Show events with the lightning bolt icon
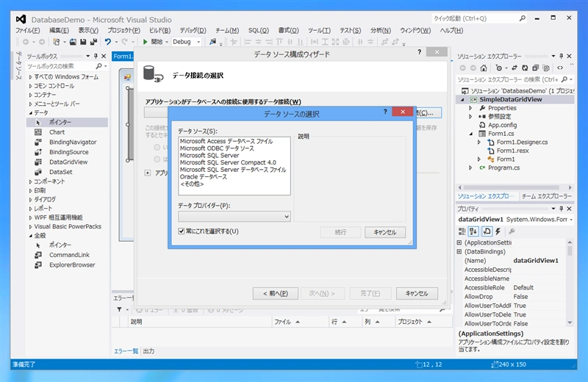 tap(498, 231)
